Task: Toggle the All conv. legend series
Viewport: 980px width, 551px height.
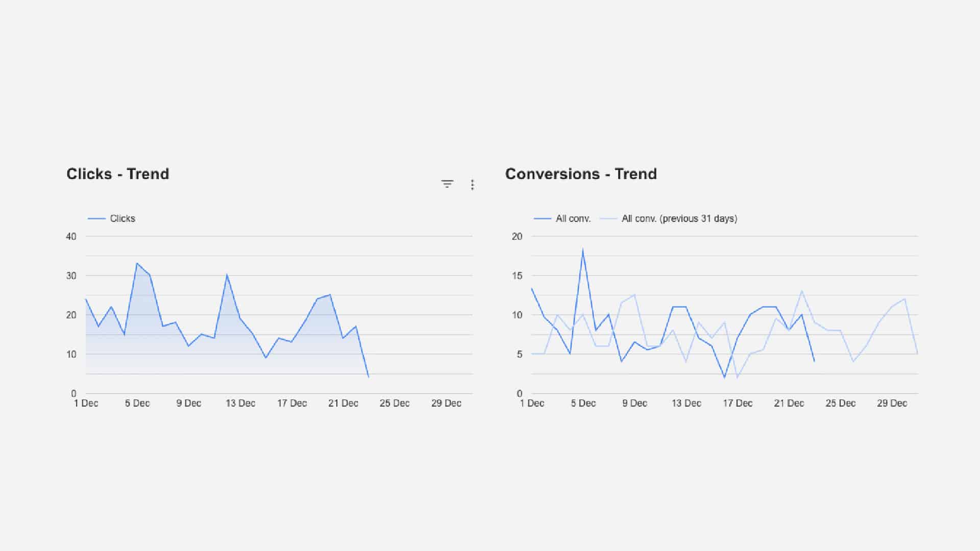Action: pos(562,218)
